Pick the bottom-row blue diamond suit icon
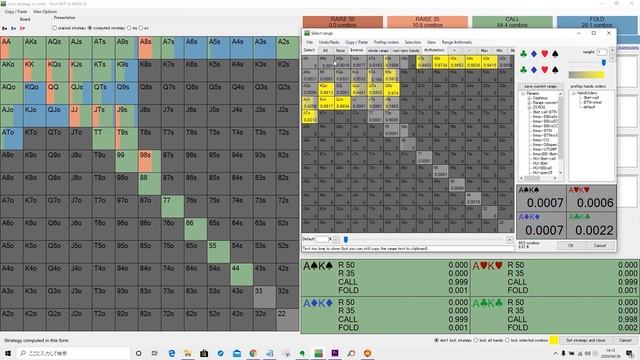The height and width of the screenshot is (360, 640). click(534, 70)
